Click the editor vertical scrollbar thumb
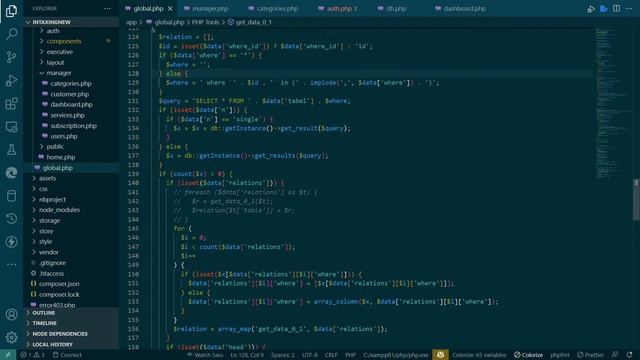Image resolution: width=640 pixels, height=360 pixels. click(636, 200)
